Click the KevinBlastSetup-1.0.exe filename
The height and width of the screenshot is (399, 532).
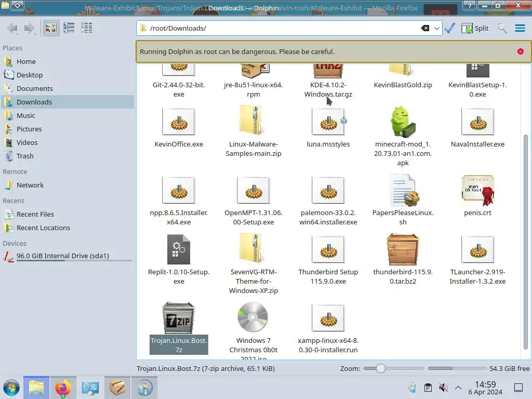pos(478,89)
